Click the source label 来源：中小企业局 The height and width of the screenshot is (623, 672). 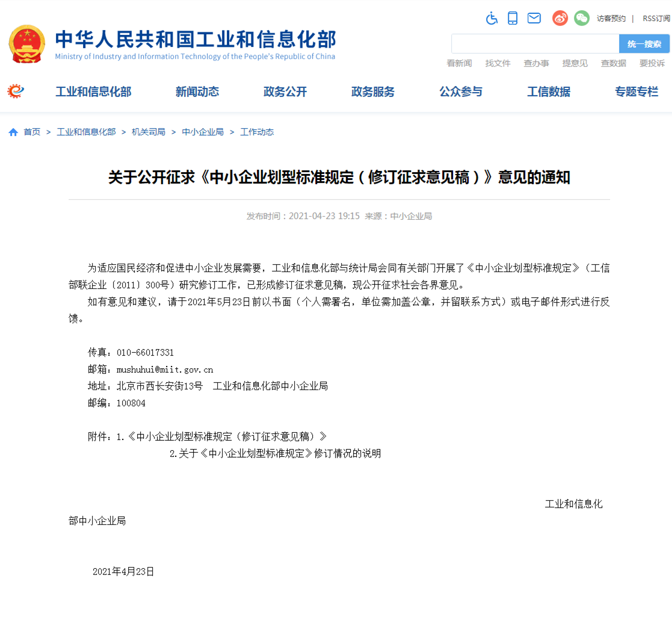(398, 216)
